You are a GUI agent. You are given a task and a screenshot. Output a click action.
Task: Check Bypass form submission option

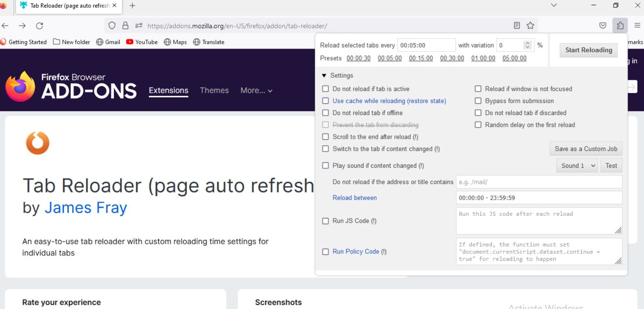click(x=478, y=101)
